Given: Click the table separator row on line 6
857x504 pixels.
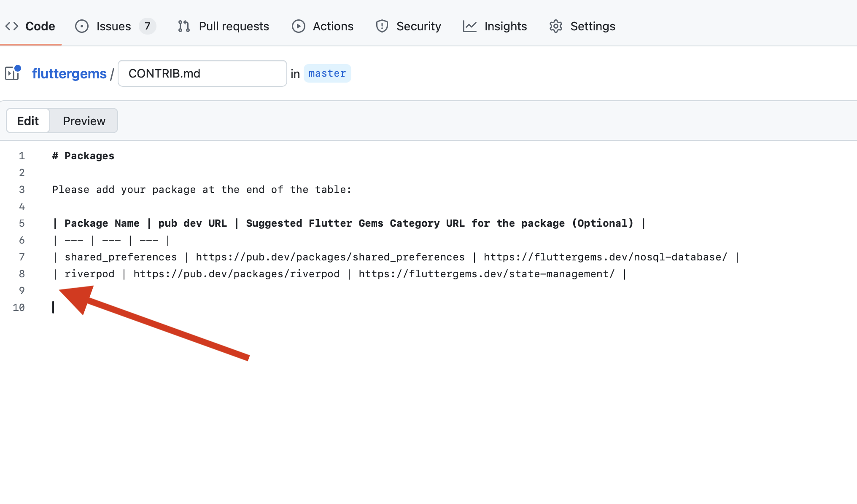Looking at the screenshot, I should (x=111, y=240).
